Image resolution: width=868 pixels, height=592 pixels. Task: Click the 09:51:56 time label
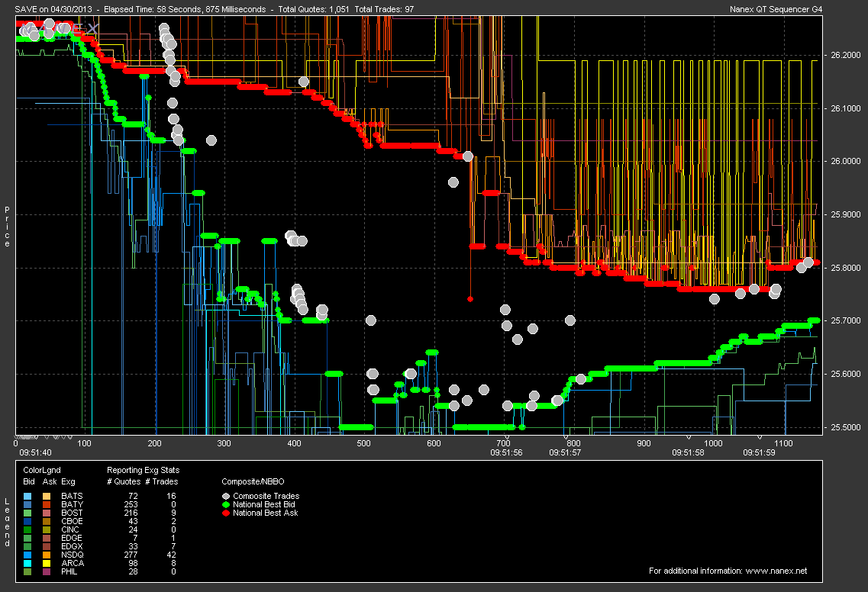(506, 452)
